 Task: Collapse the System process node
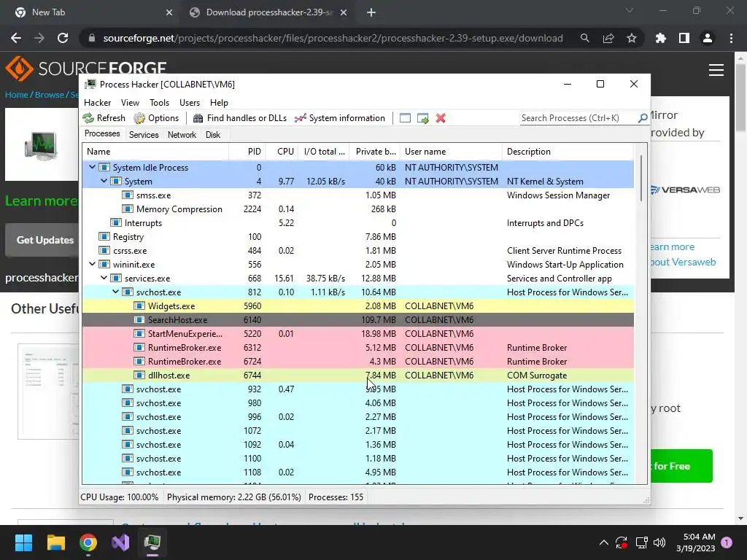tap(104, 181)
